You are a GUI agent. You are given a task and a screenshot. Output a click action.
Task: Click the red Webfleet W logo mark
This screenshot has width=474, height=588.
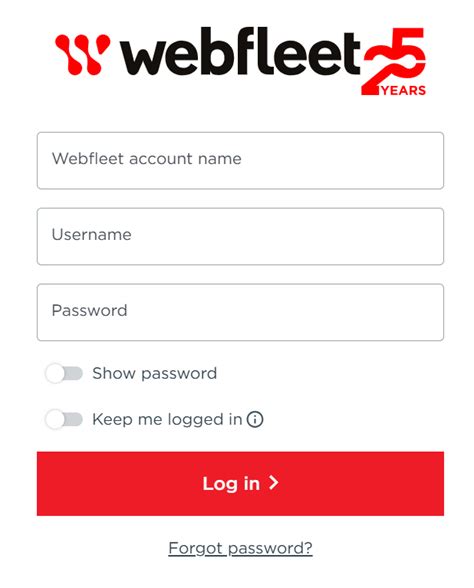click(82, 54)
